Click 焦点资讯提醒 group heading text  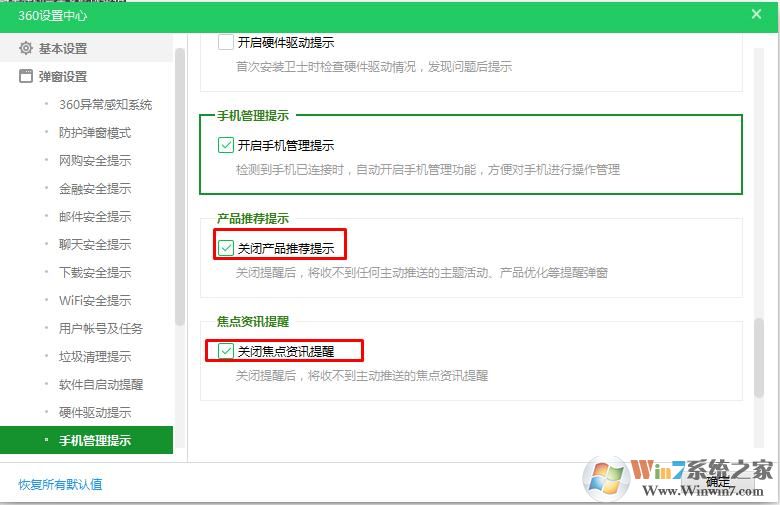click(x=253, y=321)
